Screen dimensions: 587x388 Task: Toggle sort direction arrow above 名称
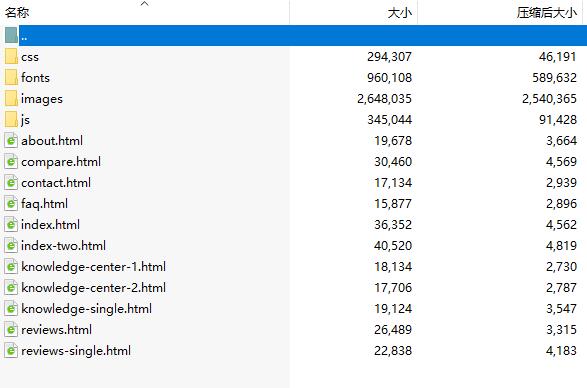[145, 4]
